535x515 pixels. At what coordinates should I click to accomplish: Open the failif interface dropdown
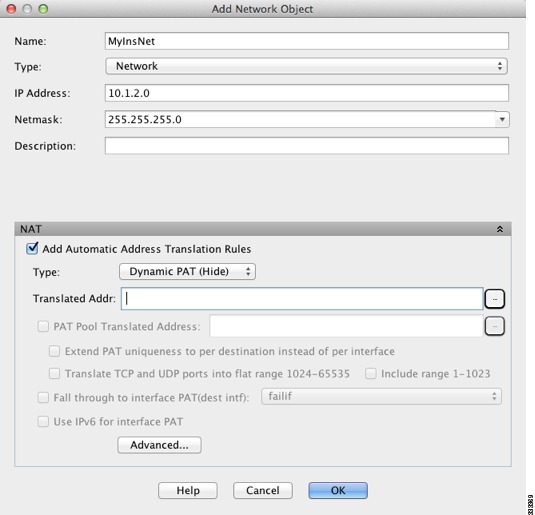coord(381,397)
